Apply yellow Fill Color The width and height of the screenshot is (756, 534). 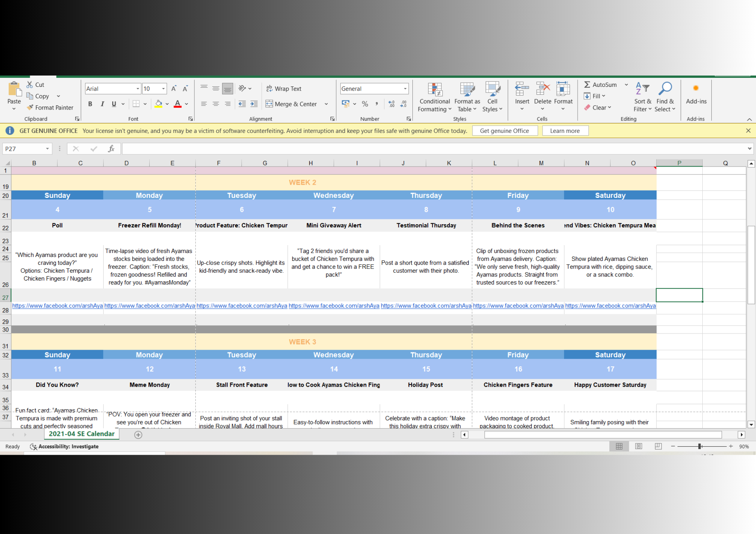click(x=158, y=104)
